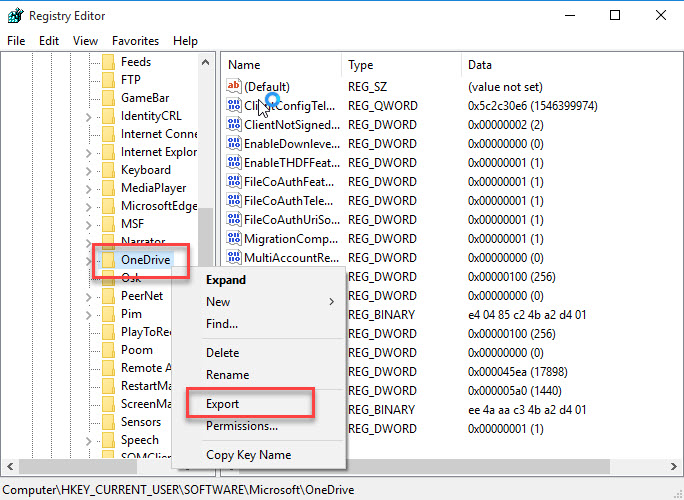The height and width of the screenshot is (500, 684).
Task: Click the Keyboard folder icon
Action: click(x=108, y=170)
